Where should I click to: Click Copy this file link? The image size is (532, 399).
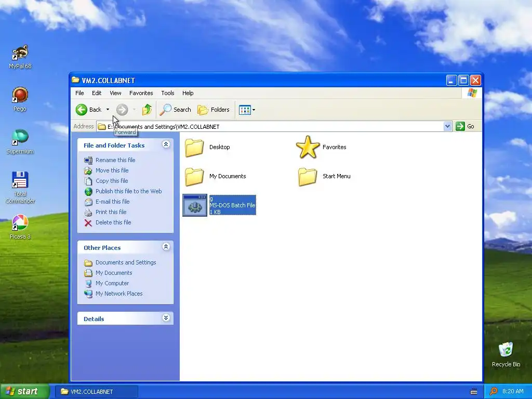(x=112, y=181)
